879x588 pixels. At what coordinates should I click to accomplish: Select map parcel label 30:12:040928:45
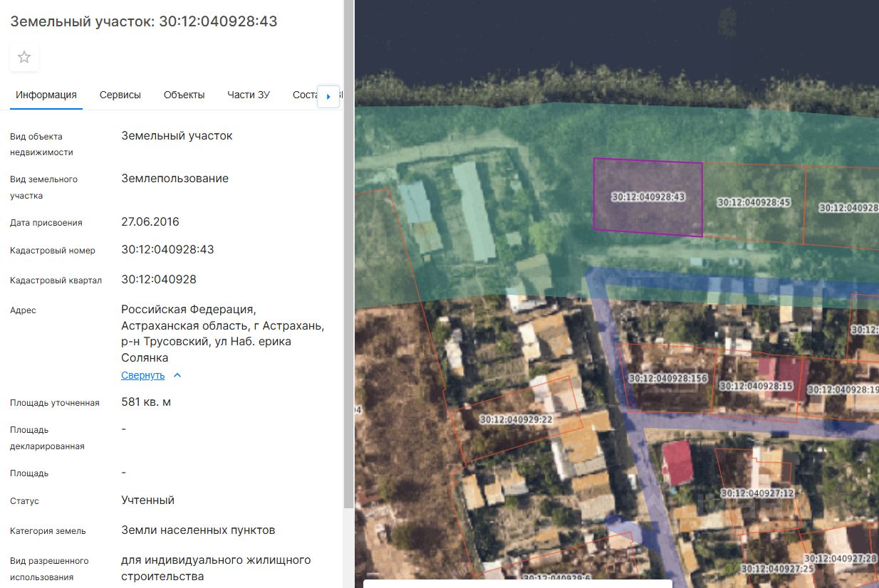754,202
